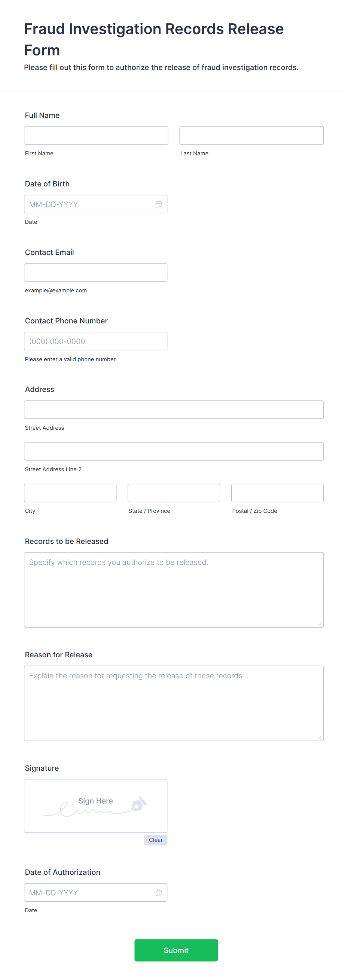This screenshot has width=348, height=980.
Task: Focus the First Name input
Action: point(96,136)
